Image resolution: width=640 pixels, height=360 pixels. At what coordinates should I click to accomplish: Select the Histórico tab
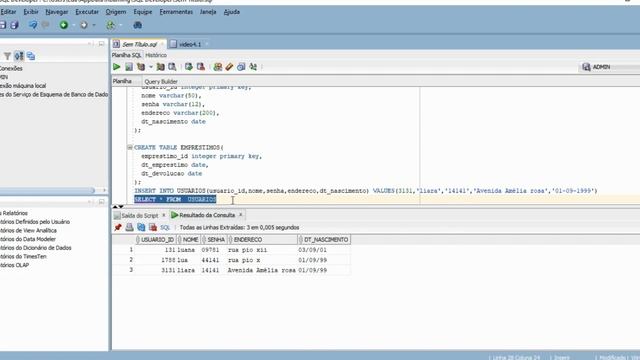click(x=156, y=55)
